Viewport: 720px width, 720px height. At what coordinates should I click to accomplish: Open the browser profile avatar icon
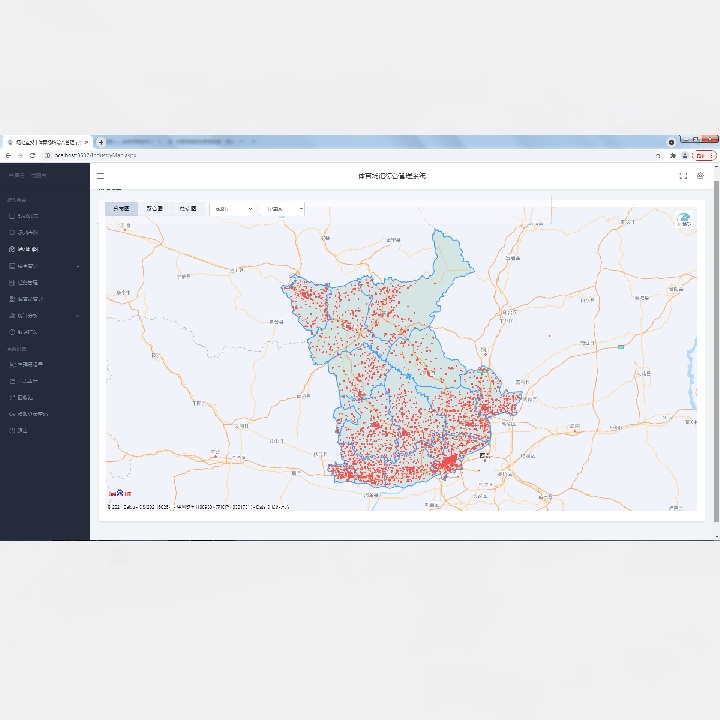pyautogui.click(x=685, y=156)
